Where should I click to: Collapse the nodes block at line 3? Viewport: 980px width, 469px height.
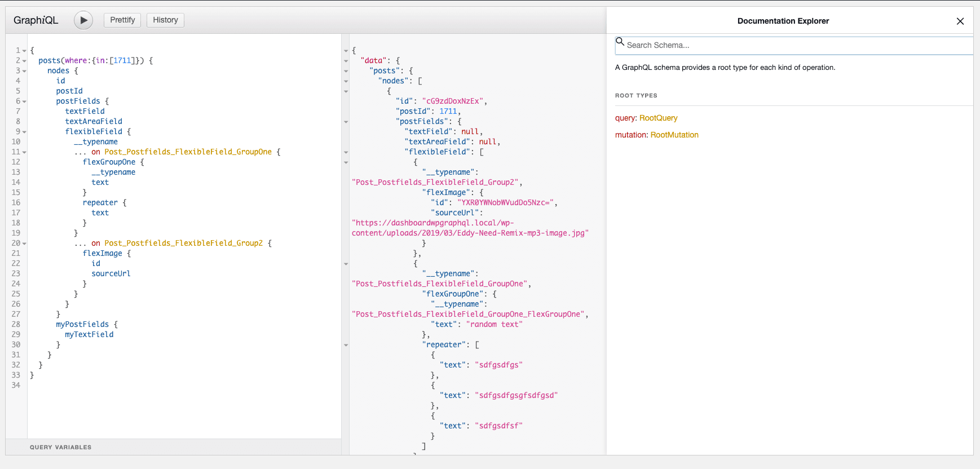pos(24,71)
